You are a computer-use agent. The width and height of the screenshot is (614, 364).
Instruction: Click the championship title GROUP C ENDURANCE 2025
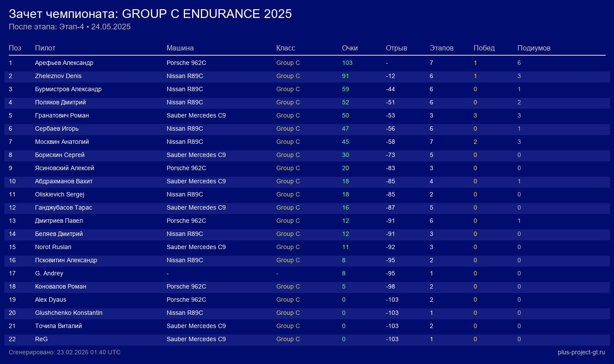(x=150, y=14)
